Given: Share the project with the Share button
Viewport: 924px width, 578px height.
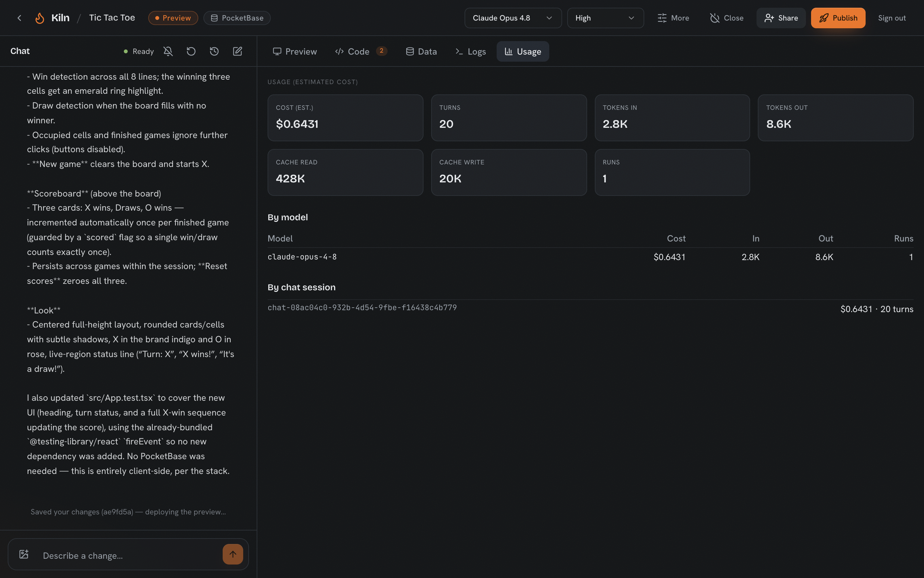Looking at the screenshot, I should coord(781,18).
